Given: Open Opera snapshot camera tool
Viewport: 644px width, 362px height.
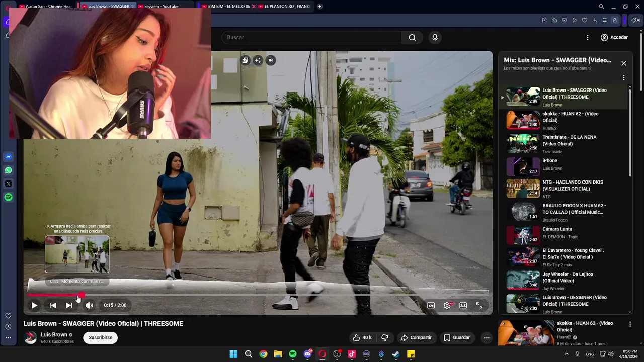Looking at the screenshot, I should (x=554, y=20).
